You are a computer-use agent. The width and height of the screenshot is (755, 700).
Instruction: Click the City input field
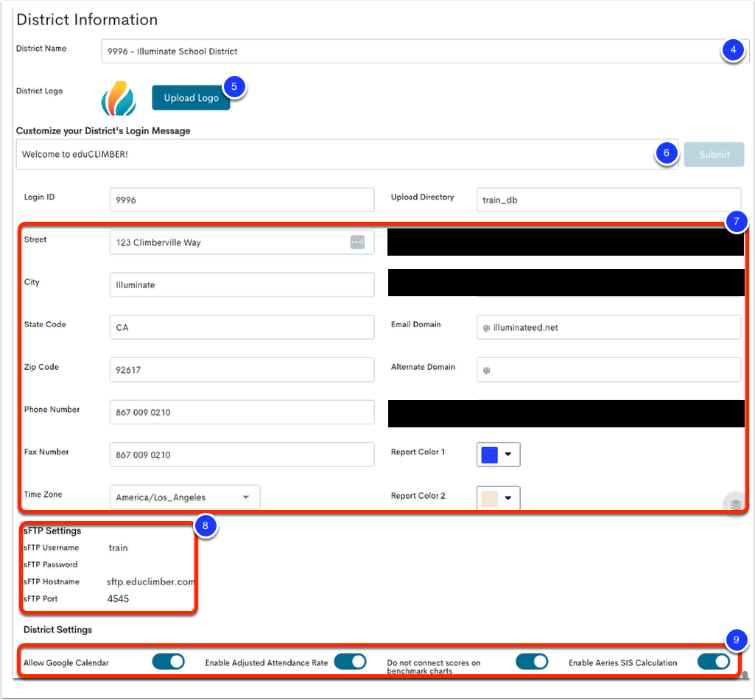tap(242, 284)
